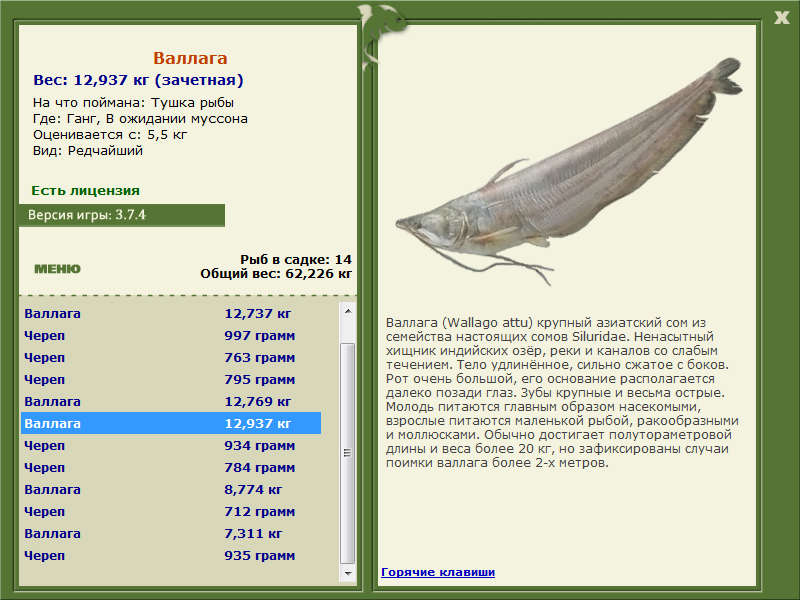Click the Оценивается с: 5,5 кг line
This screenshot has width=800, height=600.
(x=110, y=135)
